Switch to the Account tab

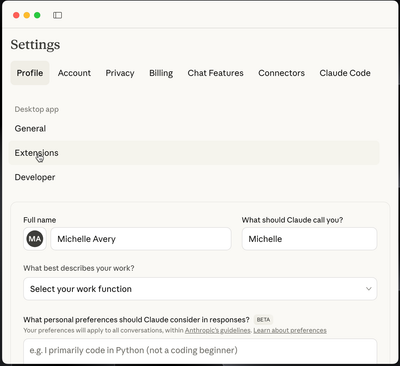click(74, 73)
